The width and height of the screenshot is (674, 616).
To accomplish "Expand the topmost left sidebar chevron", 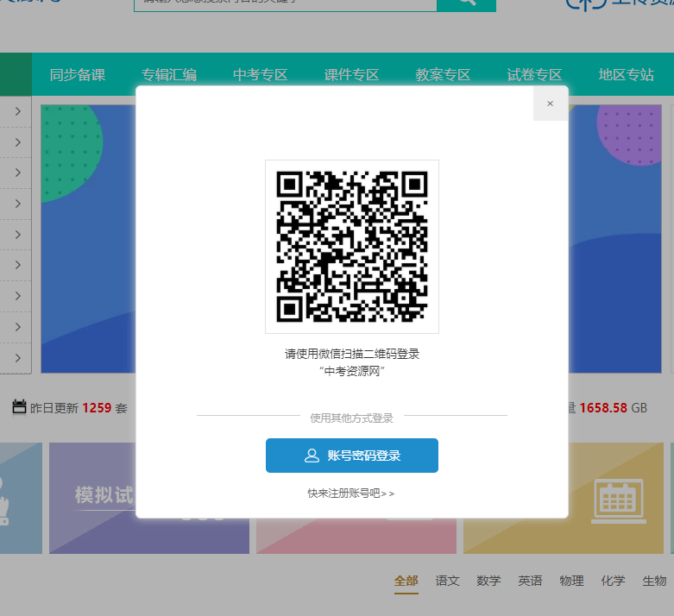I will [17, 111].
